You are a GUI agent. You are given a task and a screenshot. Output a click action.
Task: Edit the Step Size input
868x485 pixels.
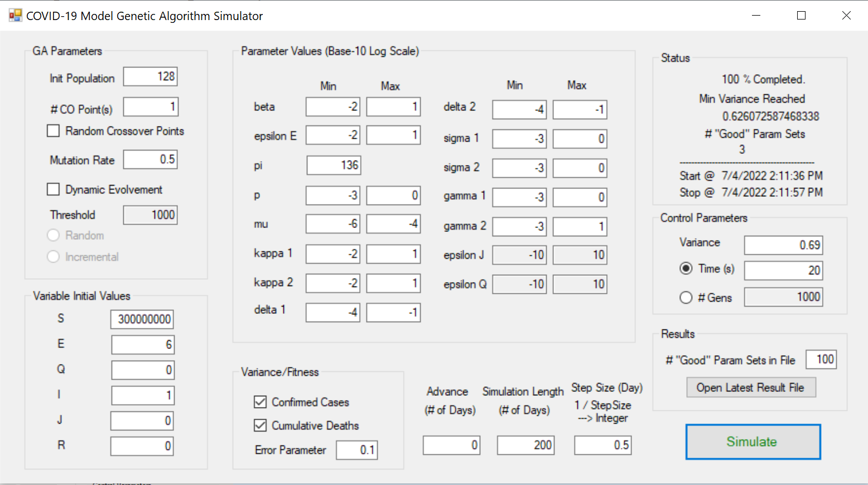click(x=602, y=445)
